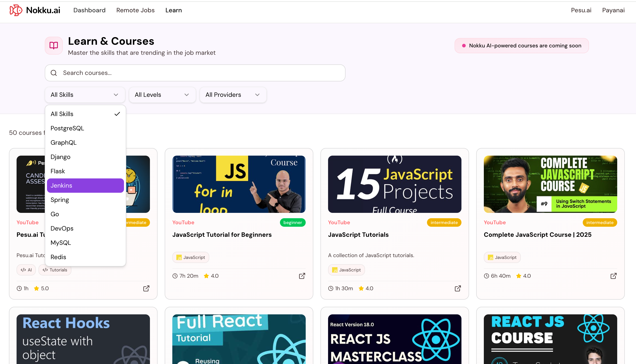Open external link icon on JavaScript Tutorials card
The image size is (636, 364).
458,288
